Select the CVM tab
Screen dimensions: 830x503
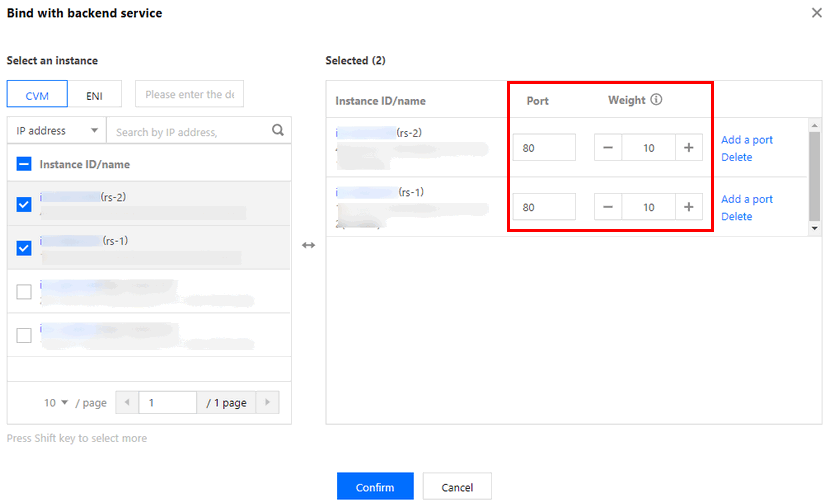pyautogui.click(x=37, y=95)
